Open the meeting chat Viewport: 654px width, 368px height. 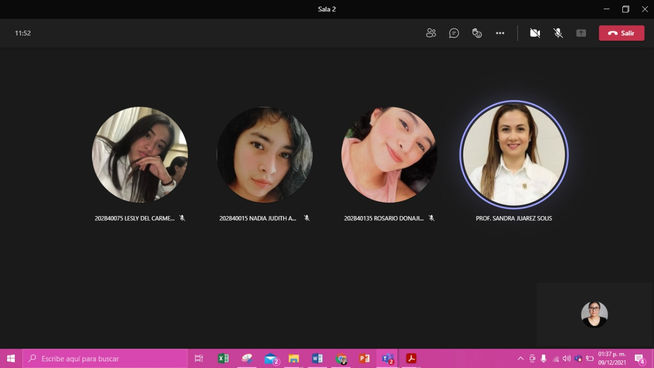(x=454, y=33)
